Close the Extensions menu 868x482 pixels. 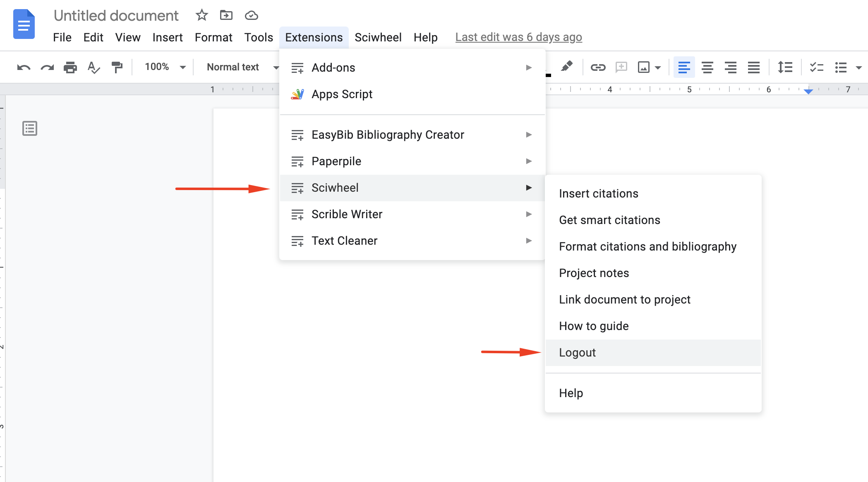(314, 37)
